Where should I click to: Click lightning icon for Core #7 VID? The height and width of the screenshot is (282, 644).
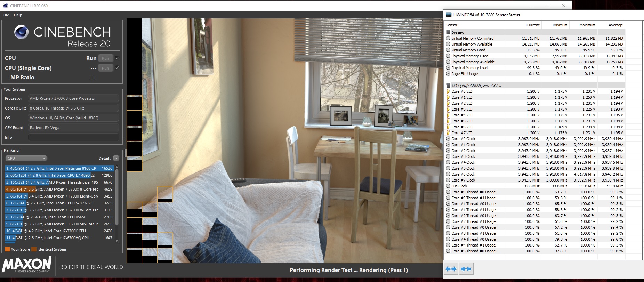point(448,133)
